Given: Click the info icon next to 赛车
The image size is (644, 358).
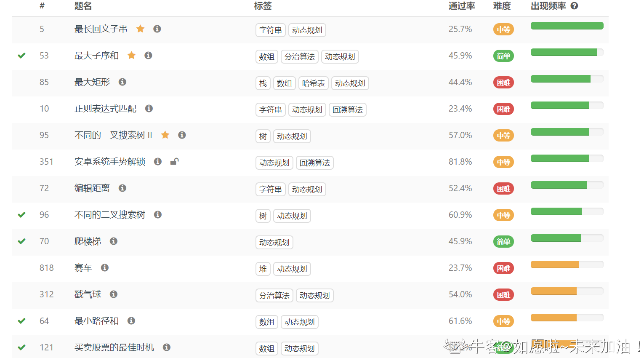Looking at the screenshot, I should [x=105, y=267].
